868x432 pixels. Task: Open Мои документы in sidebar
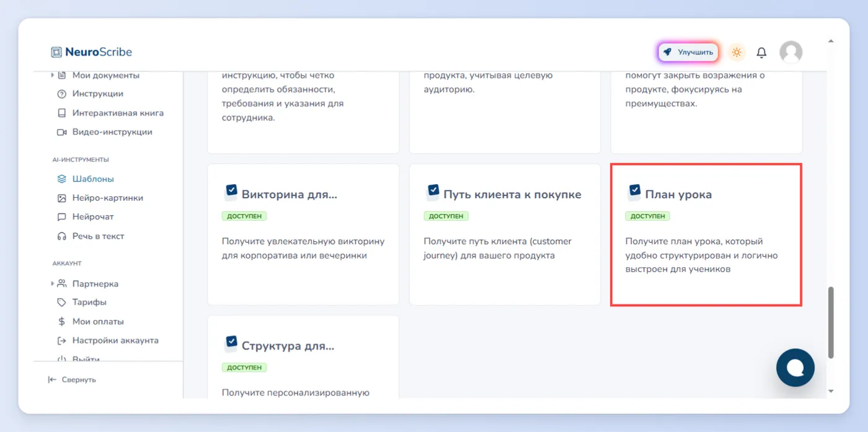[105, 75]
